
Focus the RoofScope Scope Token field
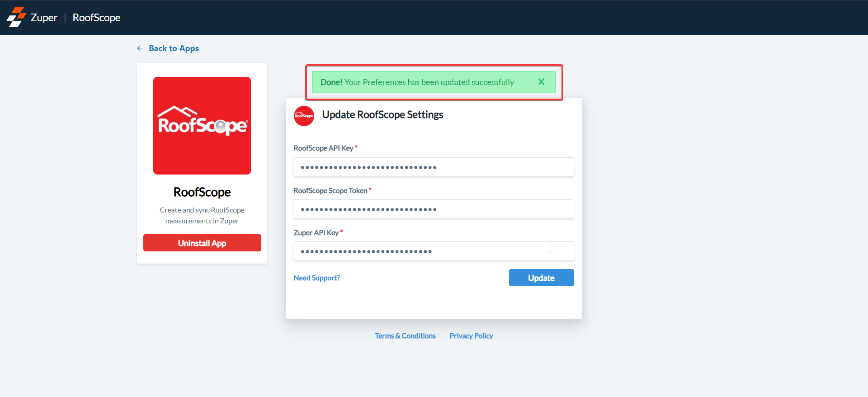434,209
